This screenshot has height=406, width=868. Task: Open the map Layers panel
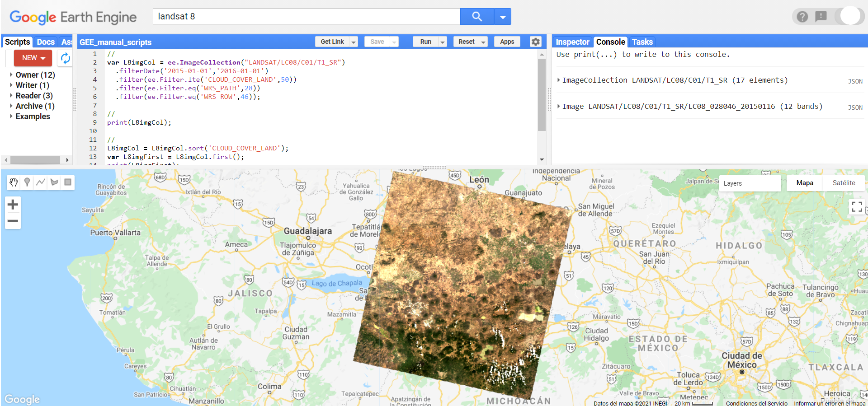tap(750, 183)
